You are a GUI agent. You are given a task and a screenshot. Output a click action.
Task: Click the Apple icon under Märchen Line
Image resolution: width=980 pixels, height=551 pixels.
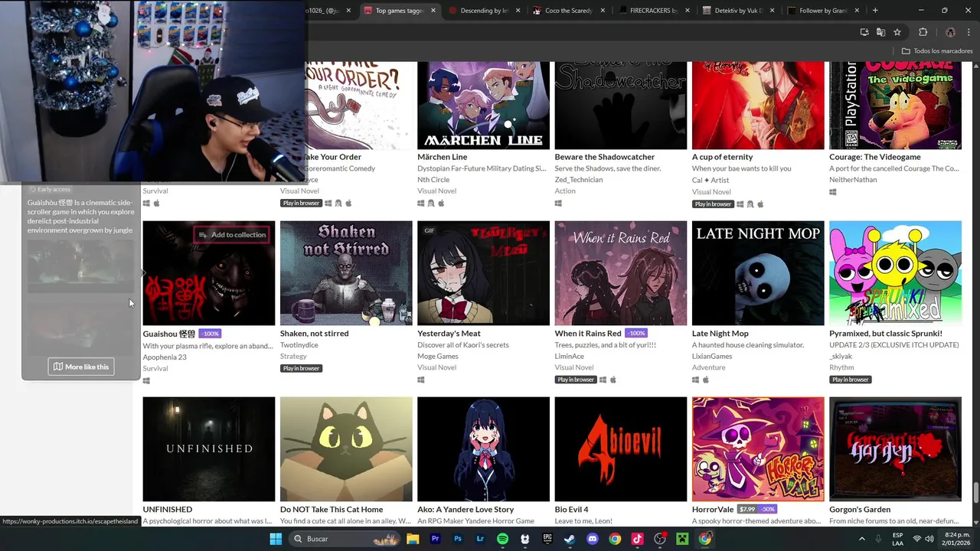tap(441, 204)
